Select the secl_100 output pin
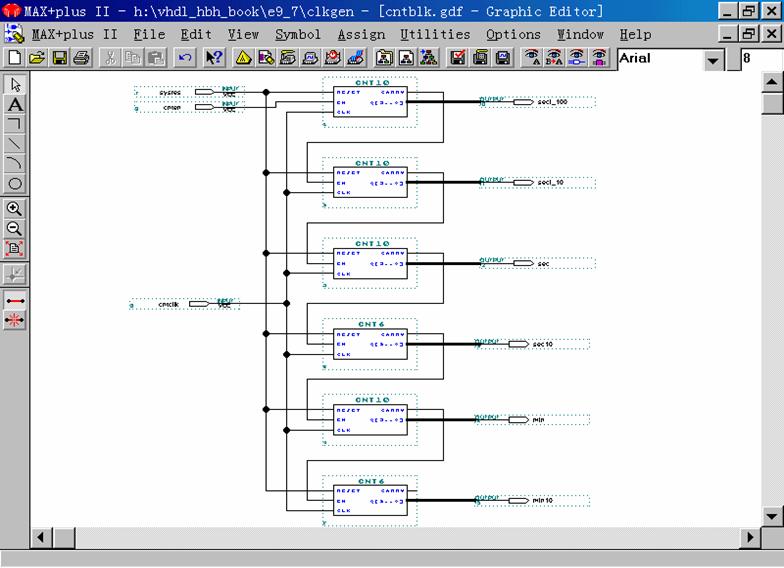Screen dimensions: 784x568 537,102
